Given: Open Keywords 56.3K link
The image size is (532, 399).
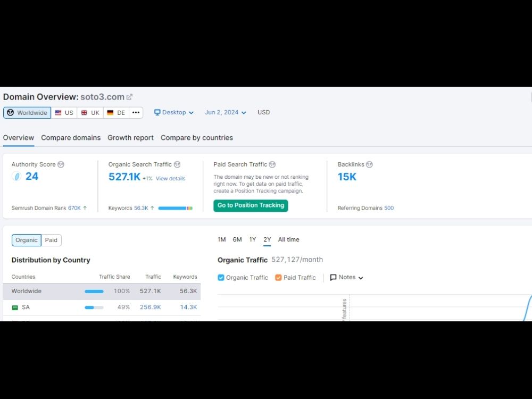Looking at the screenshot, I should pos(141,208).
